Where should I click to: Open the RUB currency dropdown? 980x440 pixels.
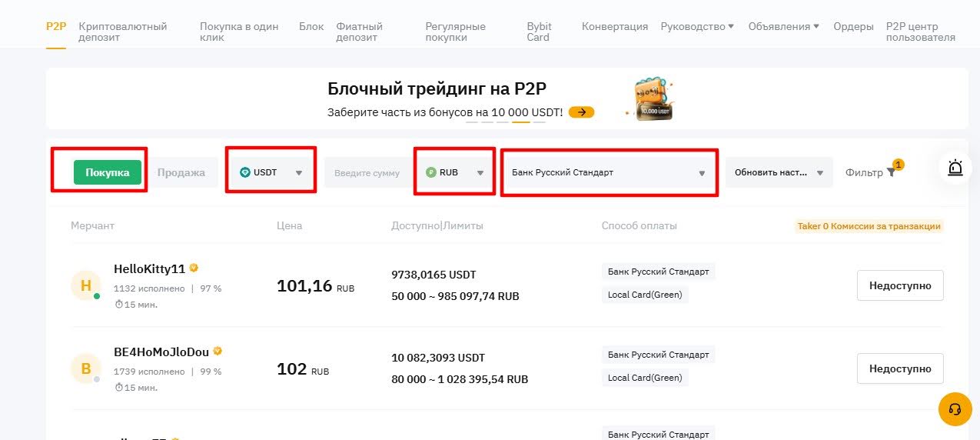pos(454,172)
